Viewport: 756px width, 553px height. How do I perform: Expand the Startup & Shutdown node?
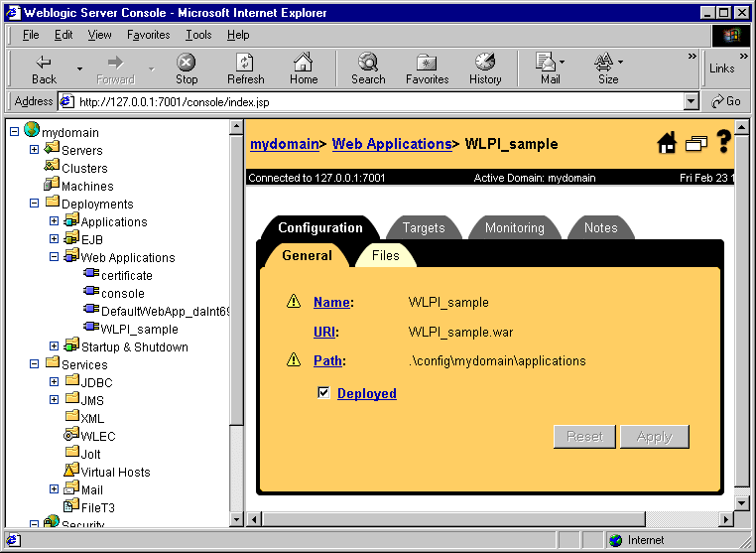[54, 346]
